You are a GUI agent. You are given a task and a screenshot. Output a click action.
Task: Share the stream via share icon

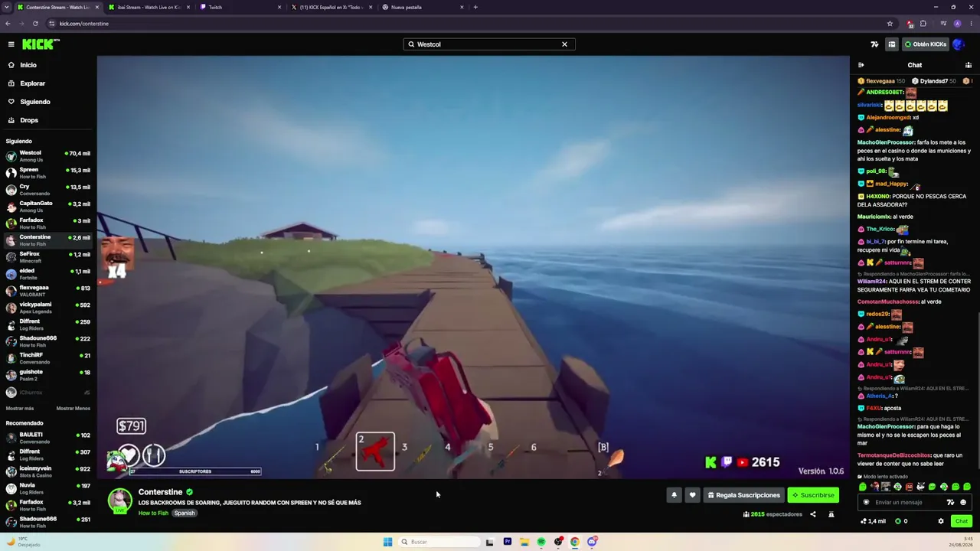pyautogui.click(x=813, y=515)
